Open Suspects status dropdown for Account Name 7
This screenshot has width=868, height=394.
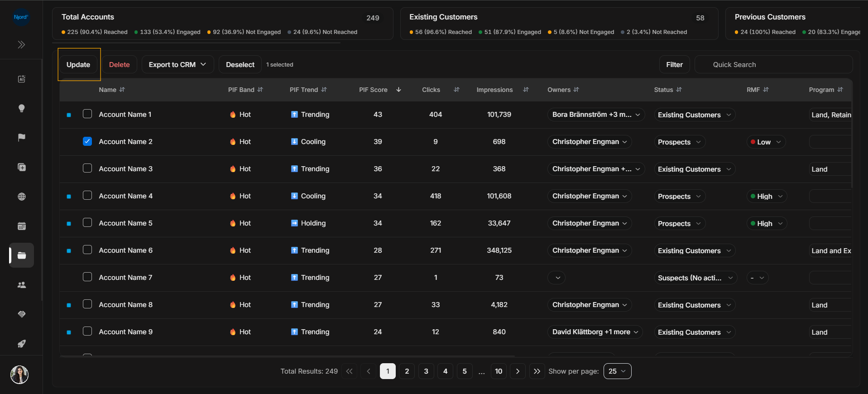(x=695, y=278)
